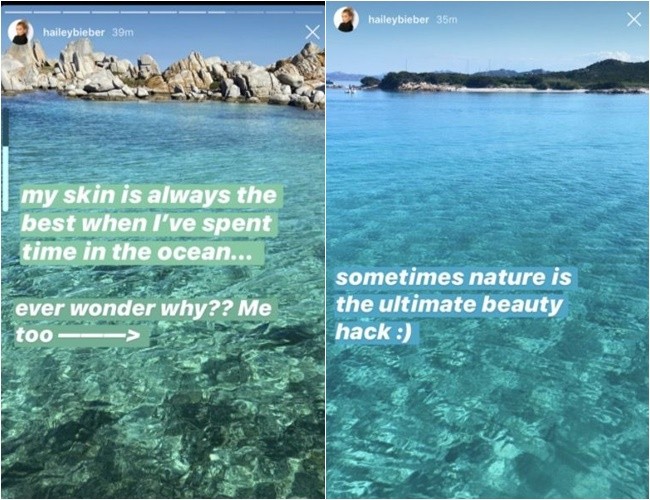
Task: Open the profile avatar on the 39m story
Action: 20,32
